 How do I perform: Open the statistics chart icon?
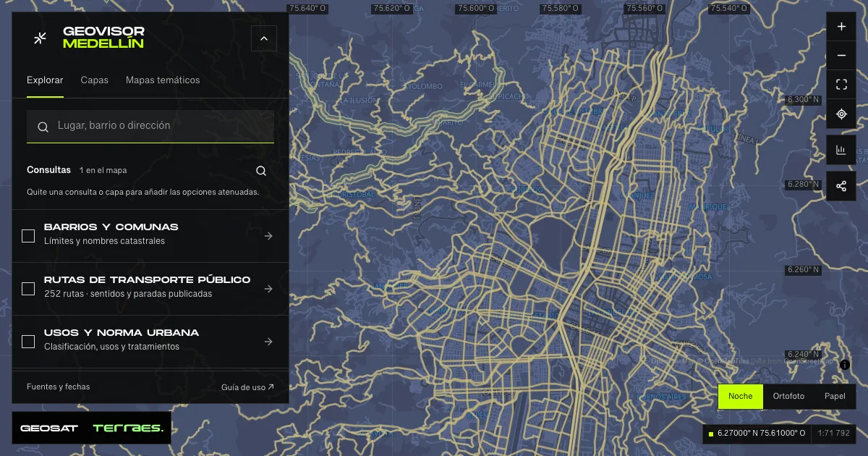(x=841, y=150)
